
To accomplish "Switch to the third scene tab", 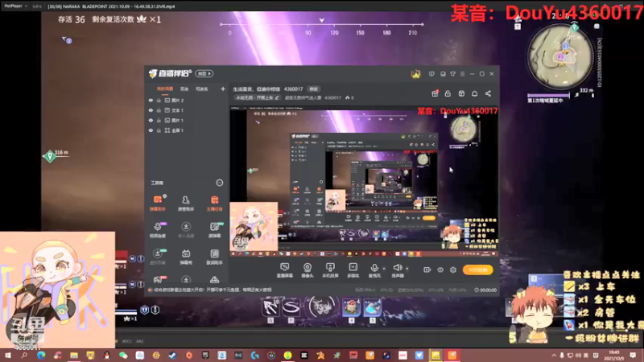I will 202,88.
